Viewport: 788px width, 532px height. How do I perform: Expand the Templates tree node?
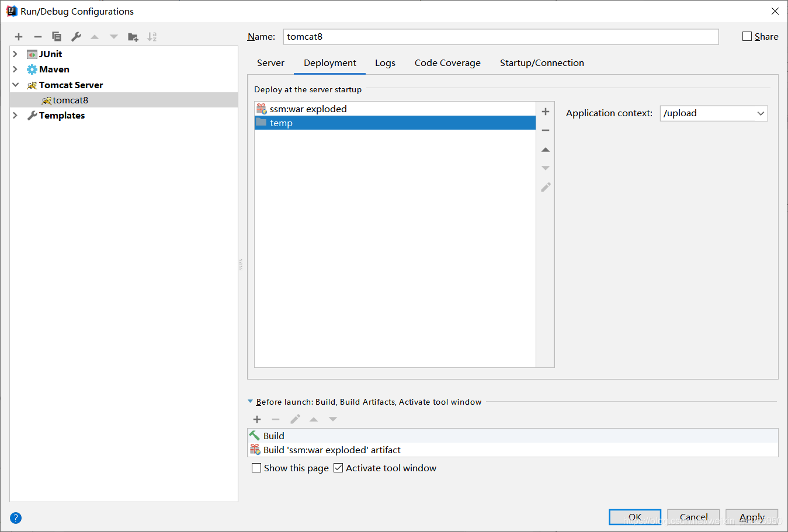coord(16,116)
